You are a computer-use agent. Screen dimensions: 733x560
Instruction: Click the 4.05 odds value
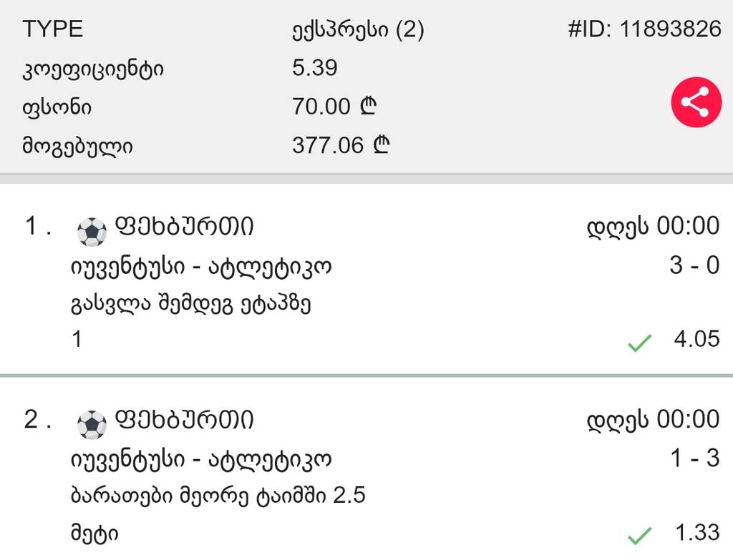pyautogui.click(x=696, y=338)
